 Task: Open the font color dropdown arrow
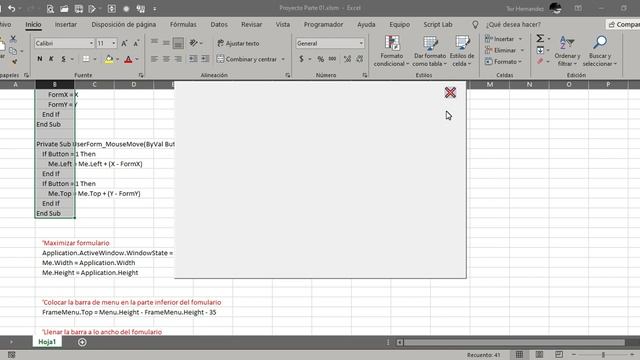pyautogui.click(x=137, y=60)
